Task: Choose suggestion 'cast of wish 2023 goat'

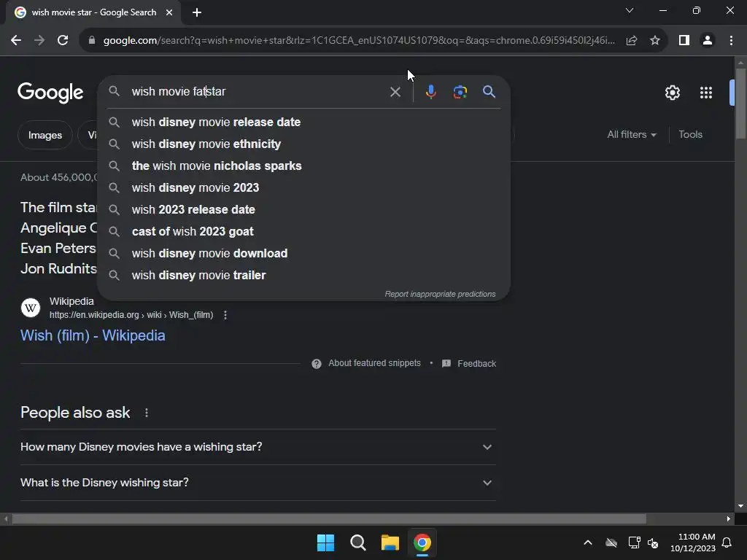Action: pos(304,232)
